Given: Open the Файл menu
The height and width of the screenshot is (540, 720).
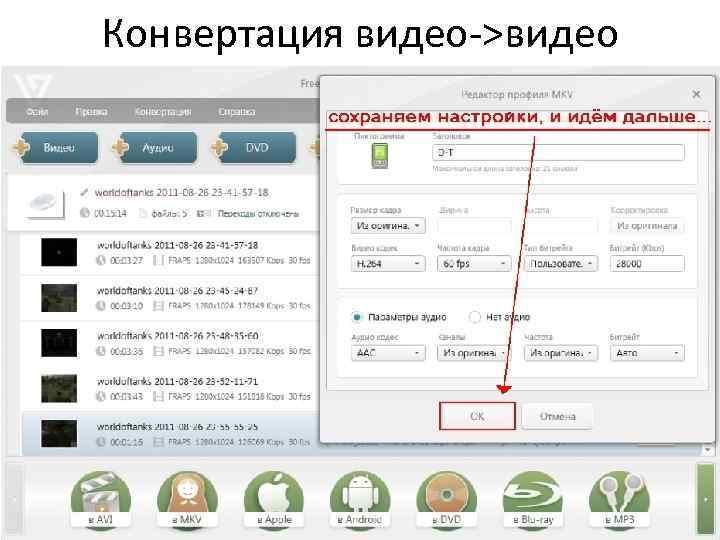Looking at the screenshot, I should coord(37,112).
